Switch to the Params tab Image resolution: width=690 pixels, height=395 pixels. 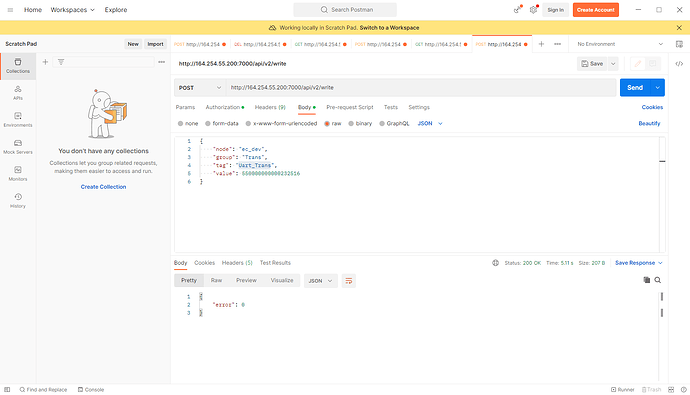pos(185,107)
